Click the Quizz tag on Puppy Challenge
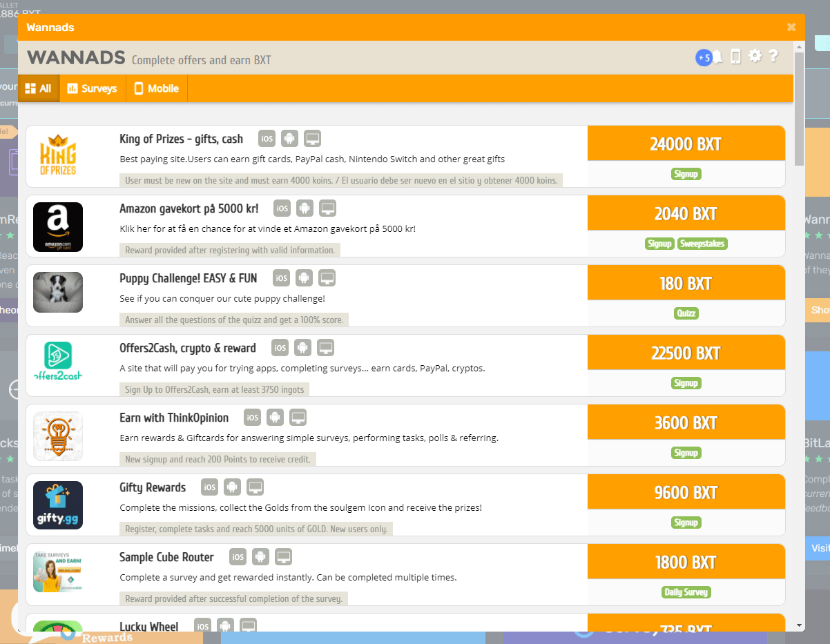This screenshot has width=830, height=644. click(x=686, y=313)
